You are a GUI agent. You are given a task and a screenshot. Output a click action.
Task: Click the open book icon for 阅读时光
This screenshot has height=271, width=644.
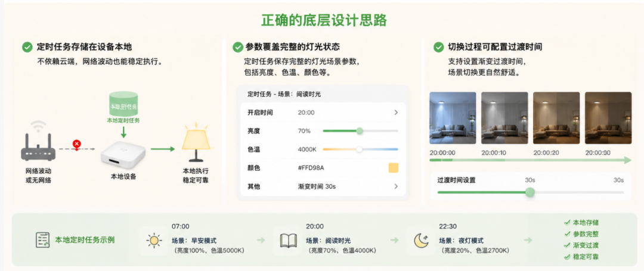(x=288, y=240)
